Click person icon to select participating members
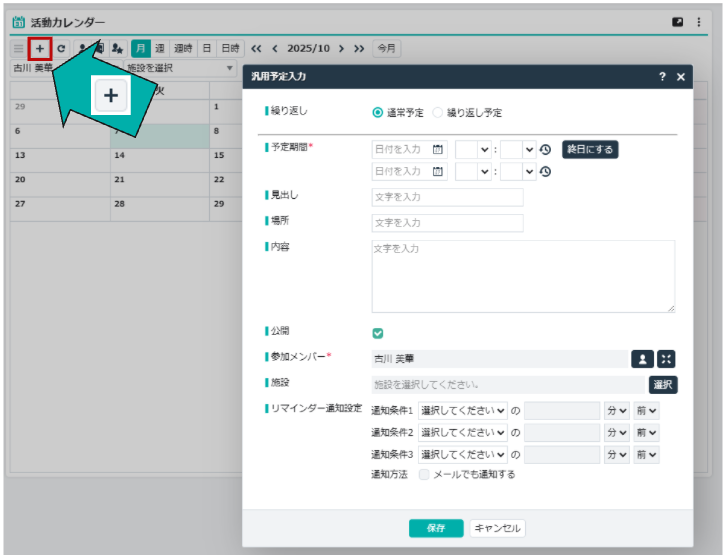Image resolution: width=724 pixels, height=556 pixels. [x=641, y=358]
